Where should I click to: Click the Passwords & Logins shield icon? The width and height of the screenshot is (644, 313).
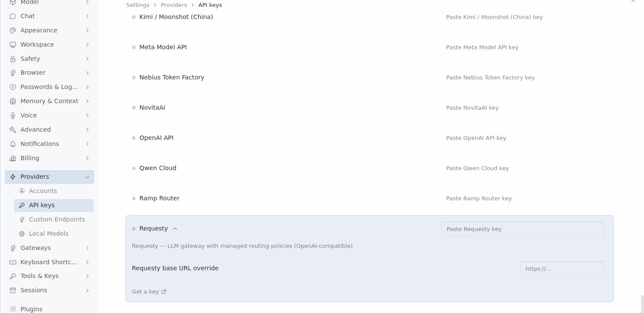coord(13,87)
